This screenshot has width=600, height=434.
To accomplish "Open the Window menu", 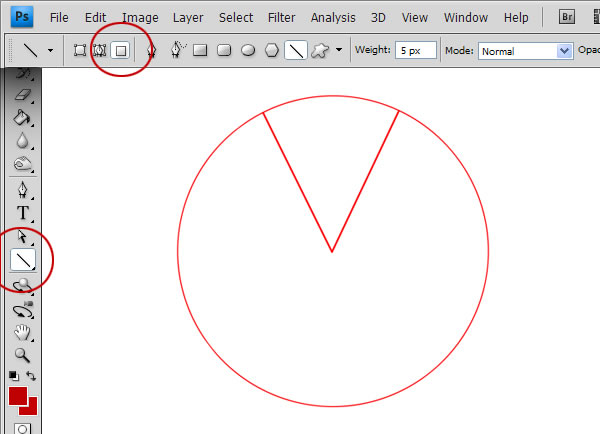I will tap(466, 18).
